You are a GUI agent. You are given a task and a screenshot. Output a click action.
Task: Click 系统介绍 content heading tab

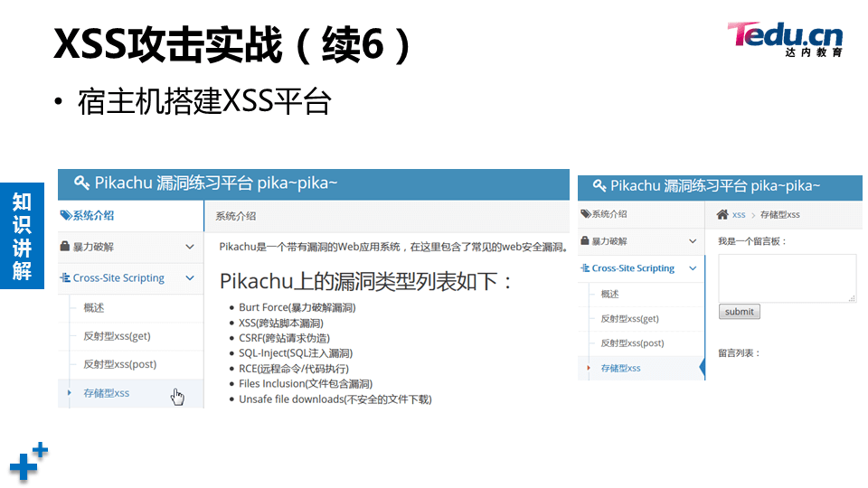(236, 216)
